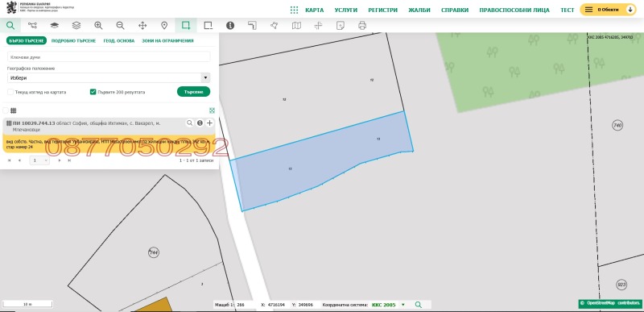Open the ТЕСТ menu item
This screenshot has width=644, height=312.
point(568,10)
